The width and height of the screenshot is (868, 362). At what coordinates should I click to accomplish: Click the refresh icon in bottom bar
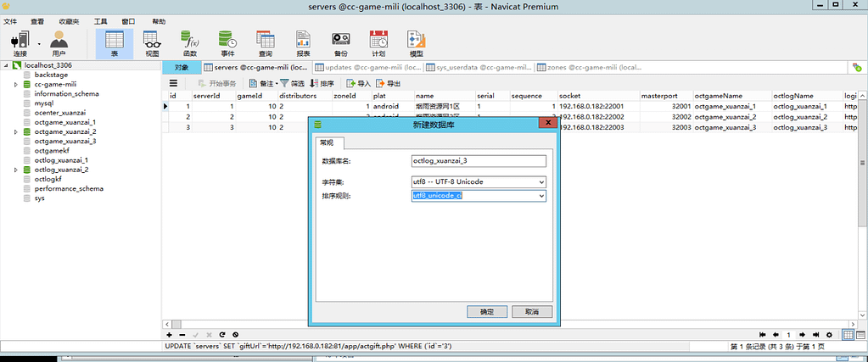222,335
